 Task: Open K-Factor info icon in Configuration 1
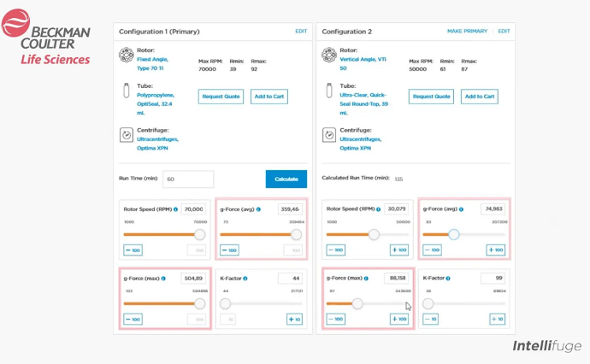[x=245, y=279]
